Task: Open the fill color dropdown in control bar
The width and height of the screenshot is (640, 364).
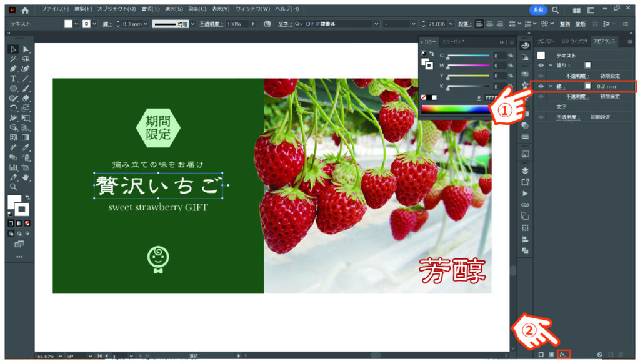Action: [x=76, y=24]
